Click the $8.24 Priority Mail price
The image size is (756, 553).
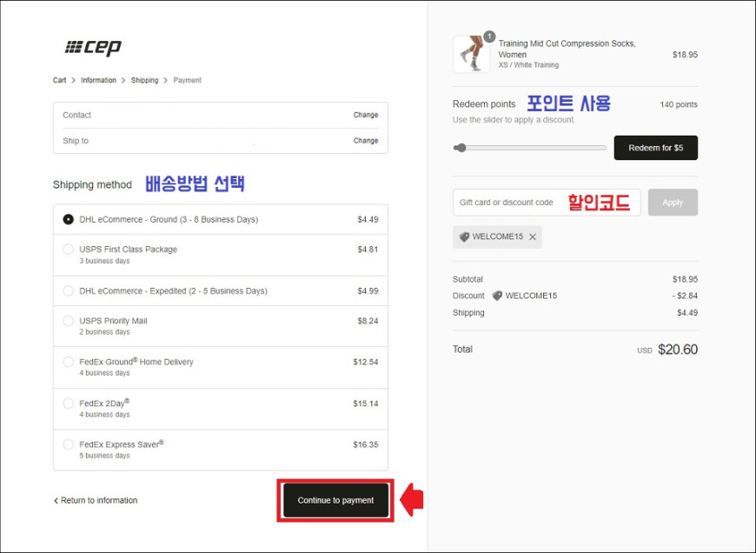[368, 321]
